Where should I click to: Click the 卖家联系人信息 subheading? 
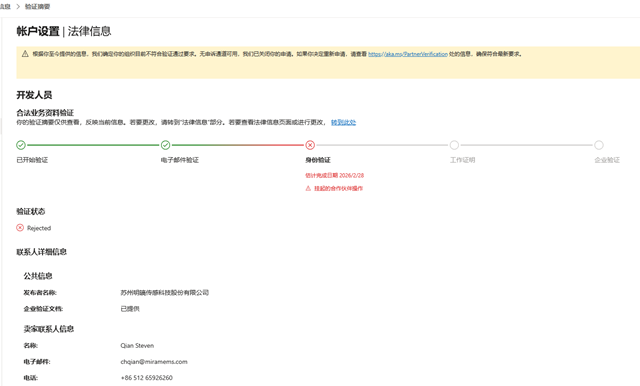point(49,329)
